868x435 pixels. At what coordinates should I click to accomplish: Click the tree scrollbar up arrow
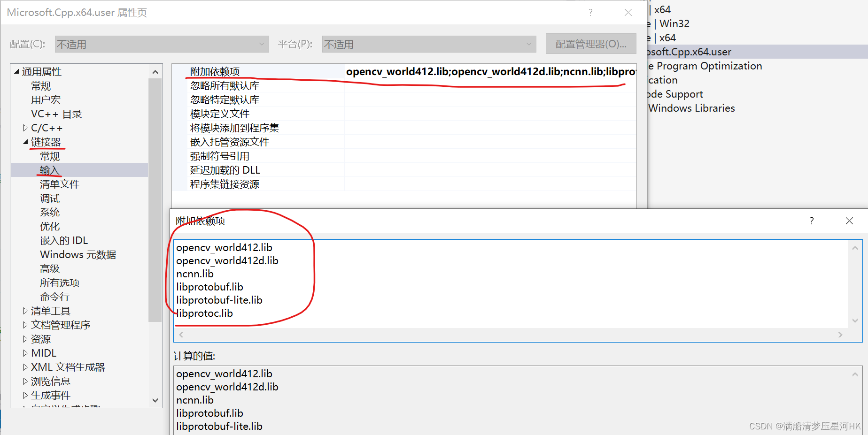coord(155,72)
